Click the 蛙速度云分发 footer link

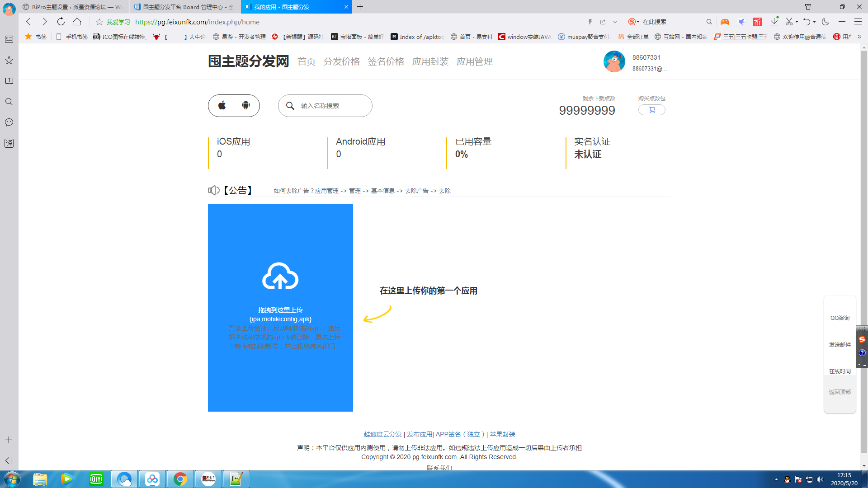coord(382,434)
